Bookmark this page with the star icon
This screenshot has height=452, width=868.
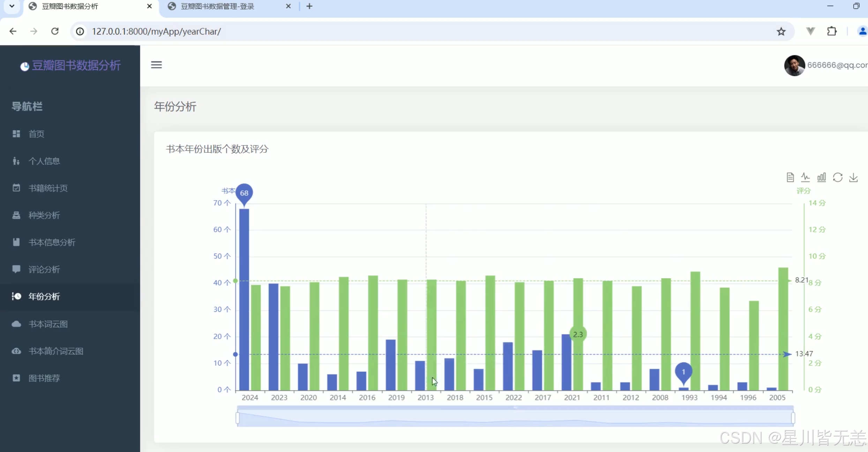781,32
